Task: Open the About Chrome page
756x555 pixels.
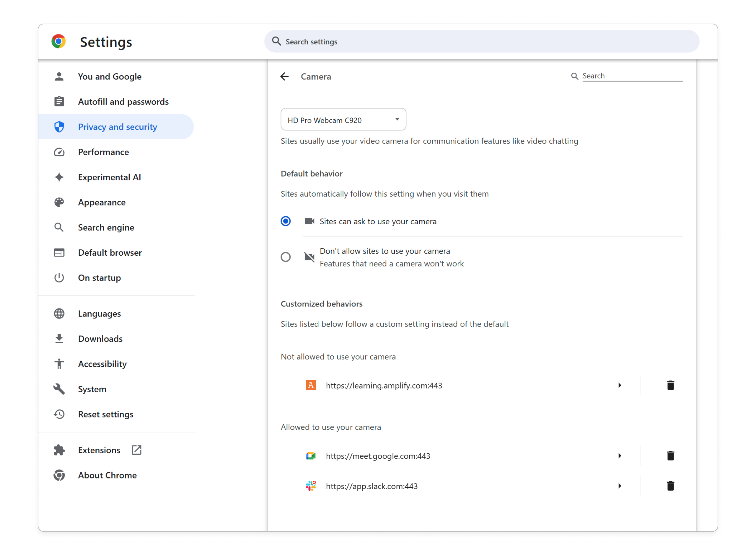Action: coord(107,475)
